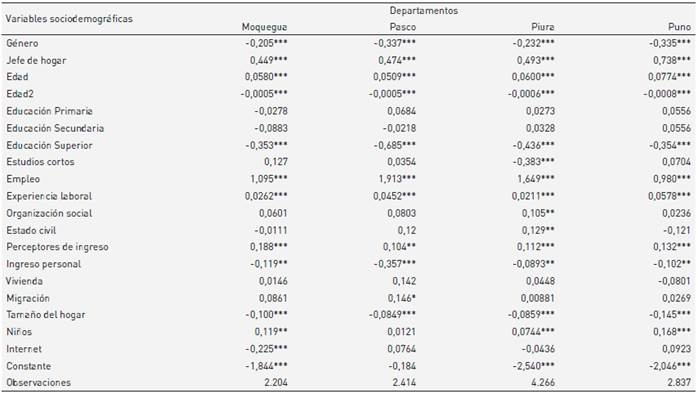Select the Observaciones value 4.266
Viewport: 698px width, 394px height.
[x=541, y=382]
